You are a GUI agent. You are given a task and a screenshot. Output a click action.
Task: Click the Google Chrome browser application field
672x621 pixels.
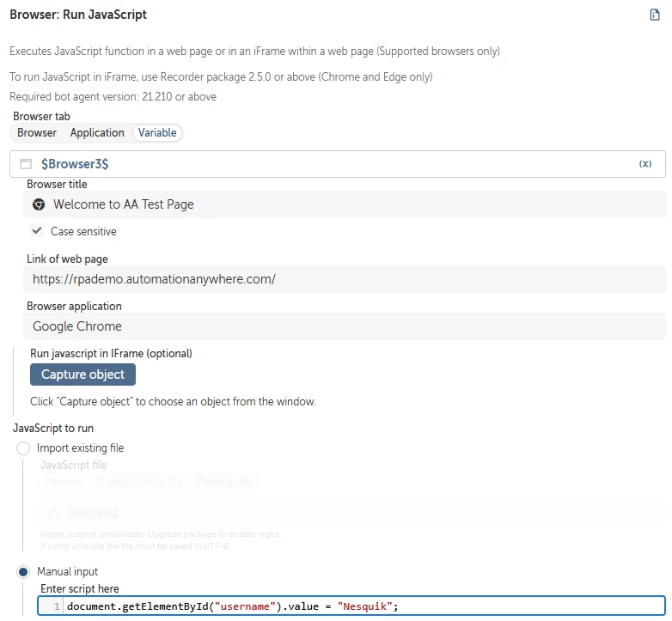[344, 326]
